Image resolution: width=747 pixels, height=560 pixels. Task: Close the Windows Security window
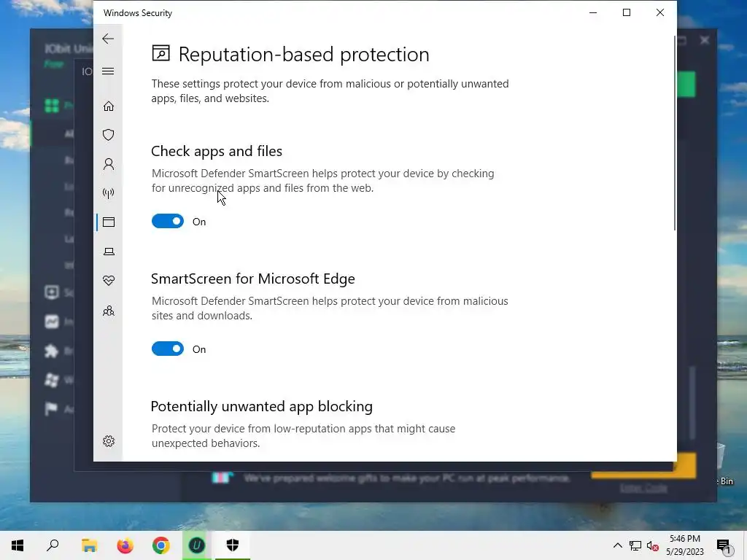pyautogui.click(x=659, y=13)
